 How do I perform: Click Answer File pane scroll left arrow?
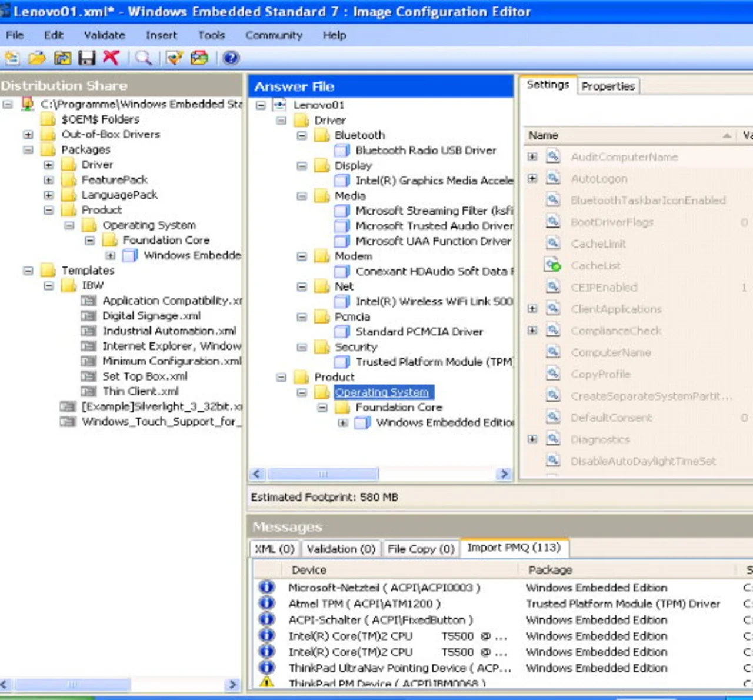(x=257, y=474)
